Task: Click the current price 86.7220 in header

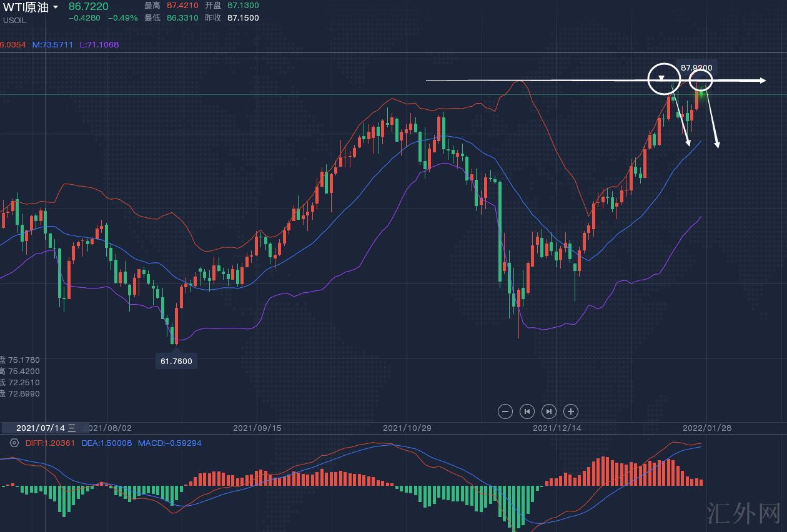Action: pyautogui.click(x=88, y=6)
